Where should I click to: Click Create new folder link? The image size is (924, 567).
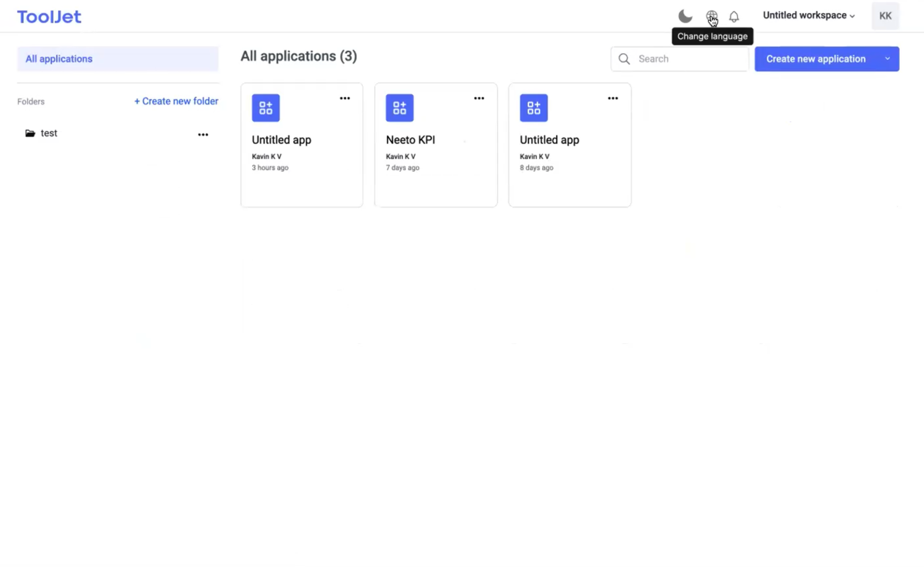(x=176, y=101)
